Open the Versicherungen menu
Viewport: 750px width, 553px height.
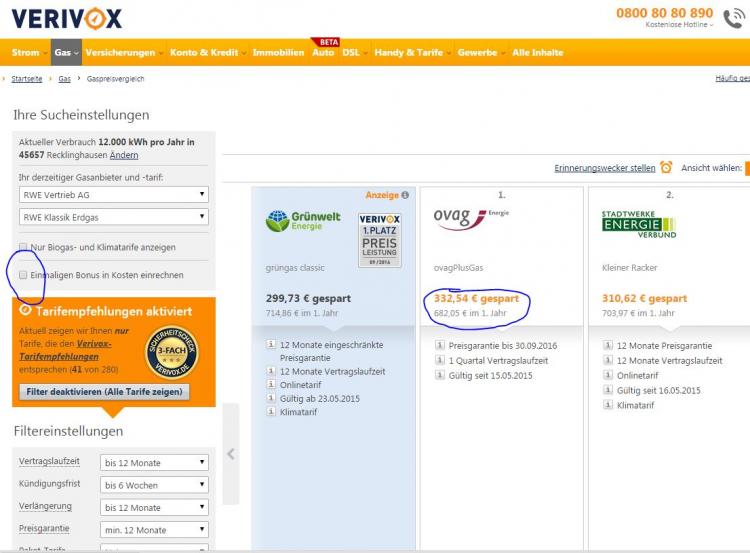tap(124, 52)
